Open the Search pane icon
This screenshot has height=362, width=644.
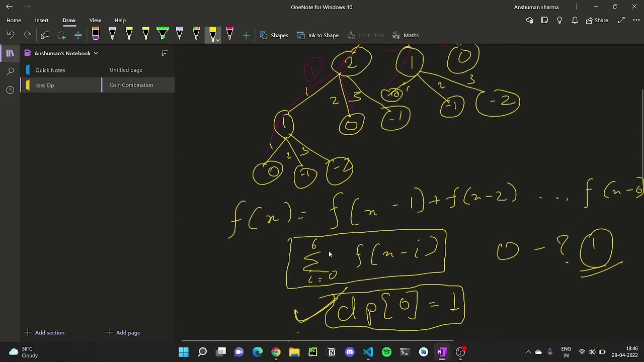tap(10, 71)
